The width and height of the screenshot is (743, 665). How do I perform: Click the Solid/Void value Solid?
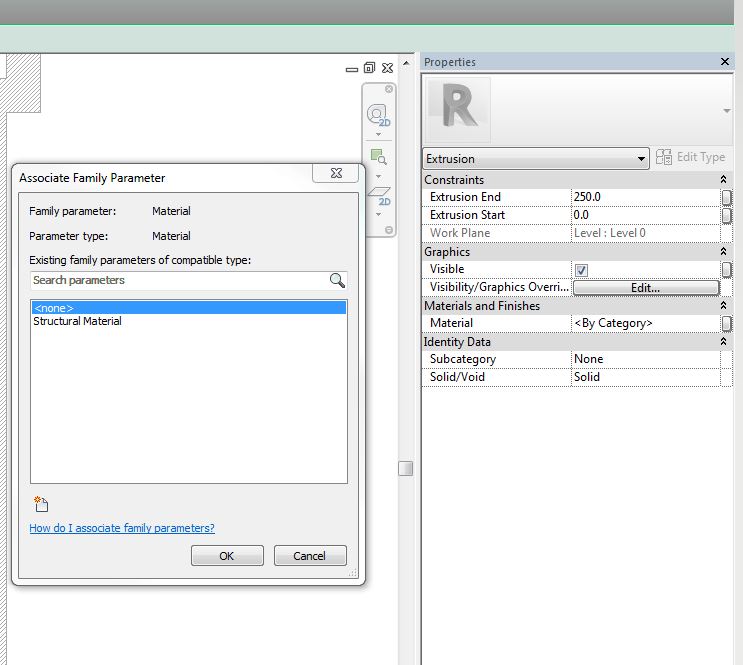click(645, 377)
